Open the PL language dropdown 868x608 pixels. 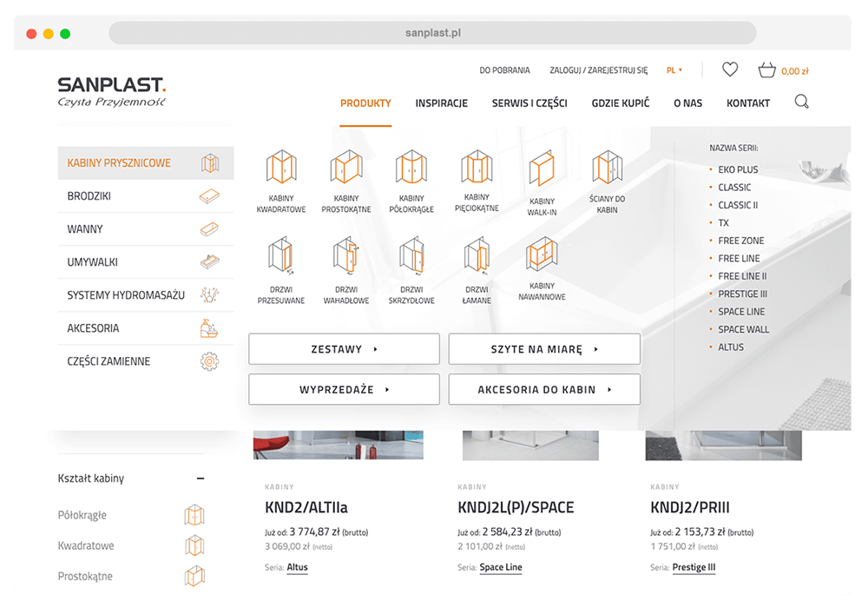674,70
